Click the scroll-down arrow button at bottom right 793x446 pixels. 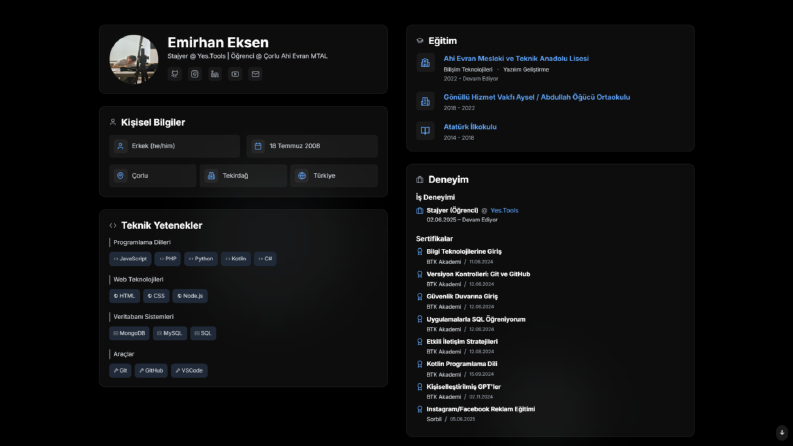point(782,432)
